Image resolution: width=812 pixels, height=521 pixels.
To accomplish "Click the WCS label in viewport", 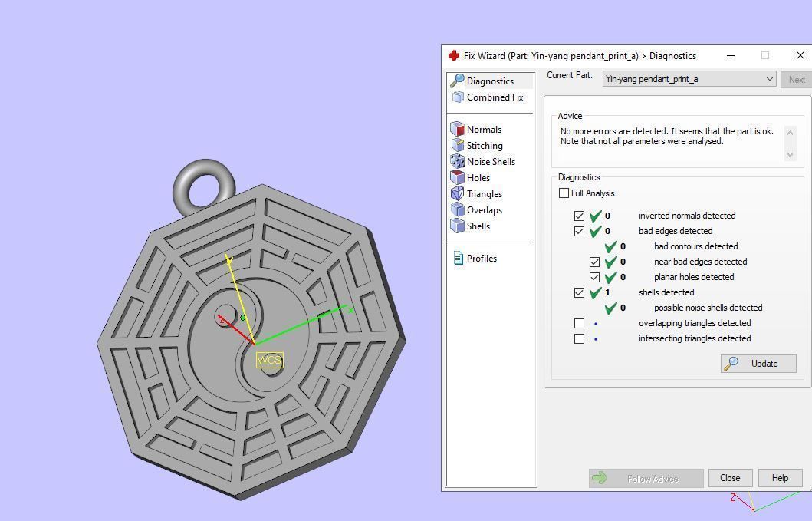I will tap(270, 360).
